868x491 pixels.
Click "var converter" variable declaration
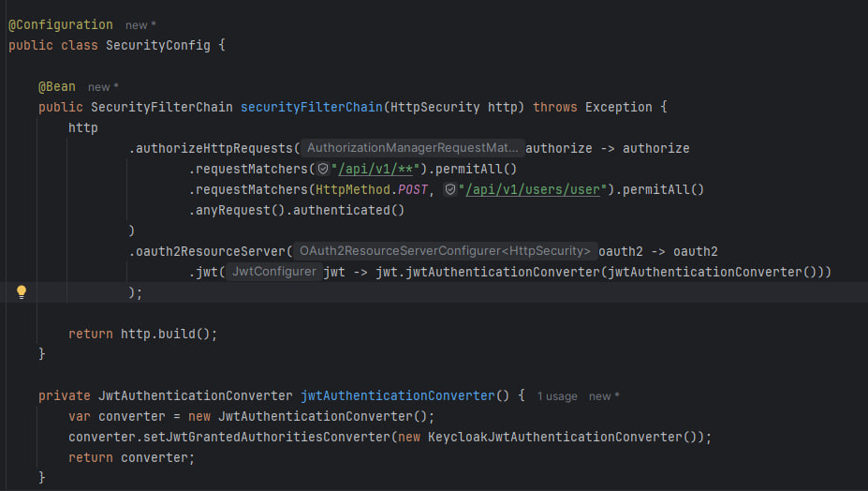pyautogui.click(x=117, y=416)
